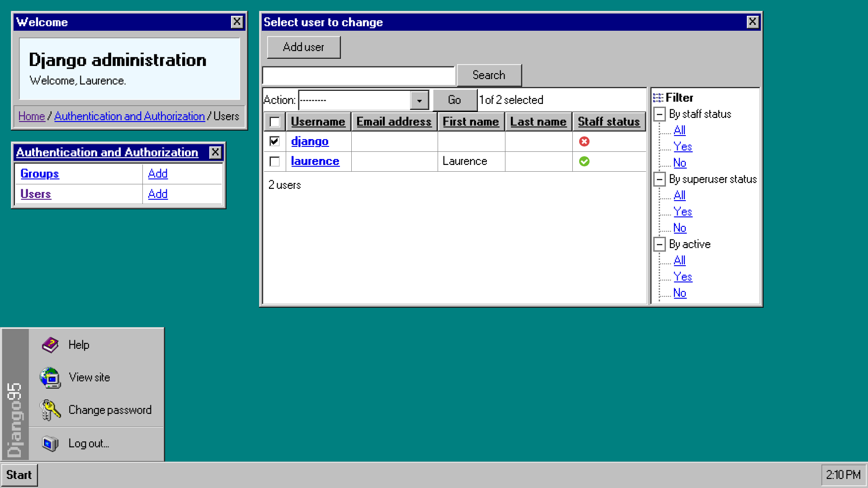Sort by First name column header
The width and height of the screenshot is (868, 488).
pyautogui.click(x=471, y=122)
